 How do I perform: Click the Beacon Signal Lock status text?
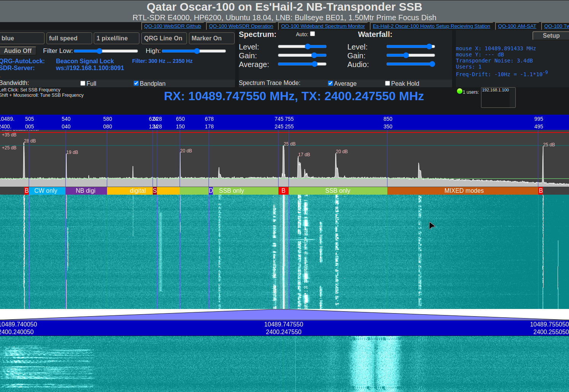click(x=85, y=61)
